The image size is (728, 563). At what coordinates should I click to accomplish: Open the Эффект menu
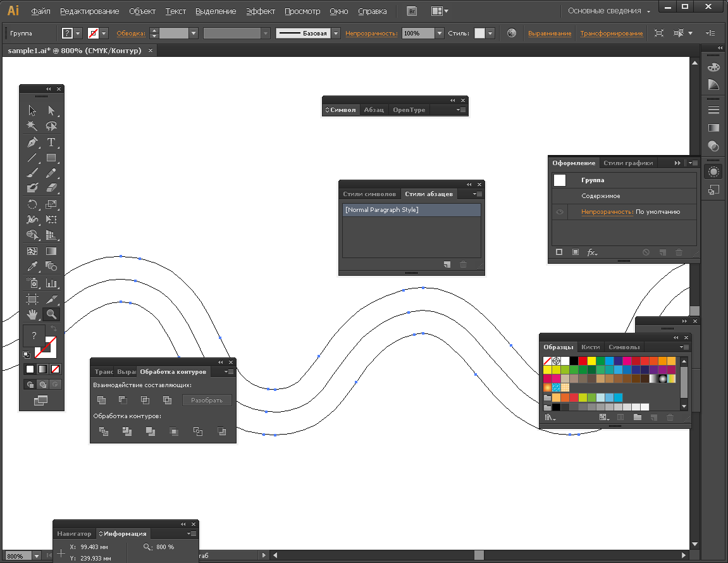click(261, 11)
